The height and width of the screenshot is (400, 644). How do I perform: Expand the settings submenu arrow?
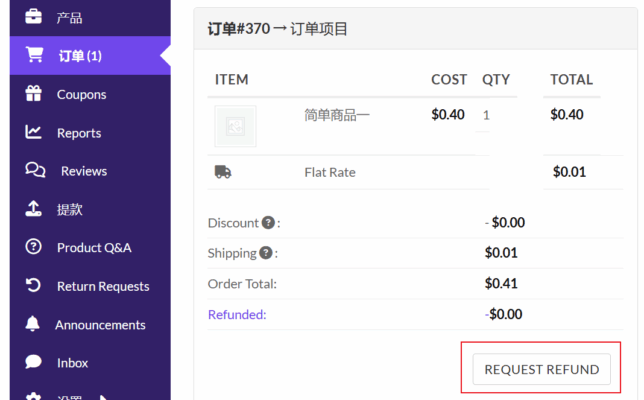(x=102, y=397)
